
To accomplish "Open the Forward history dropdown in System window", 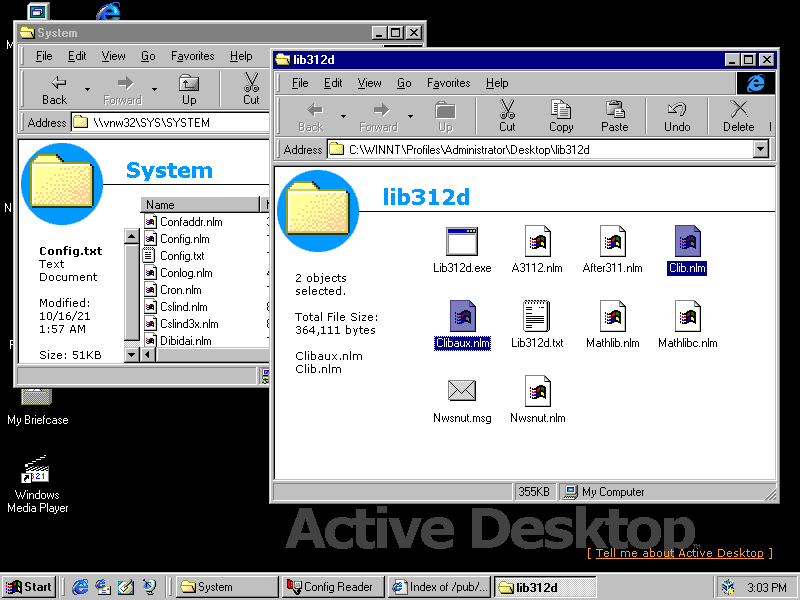I will click(154, 90).
